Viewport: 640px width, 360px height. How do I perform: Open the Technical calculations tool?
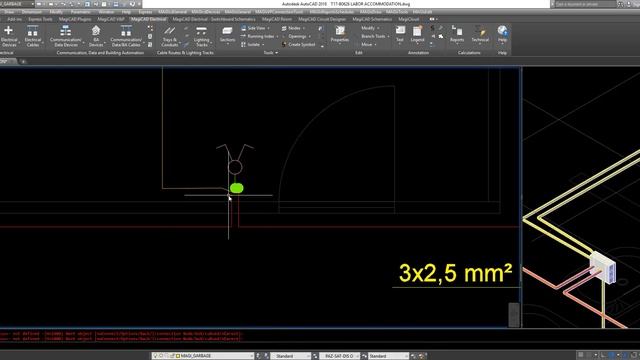pyautogui.click(x=480, y=34)
